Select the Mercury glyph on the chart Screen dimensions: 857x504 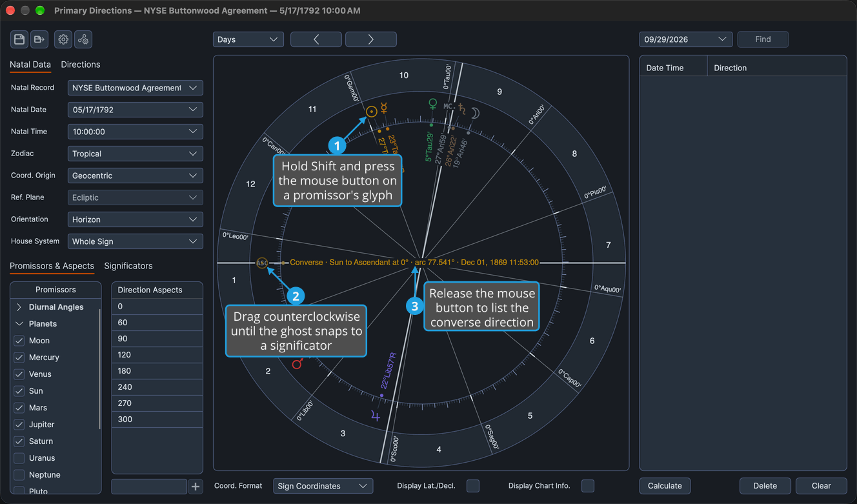click(x=384, y=108)
